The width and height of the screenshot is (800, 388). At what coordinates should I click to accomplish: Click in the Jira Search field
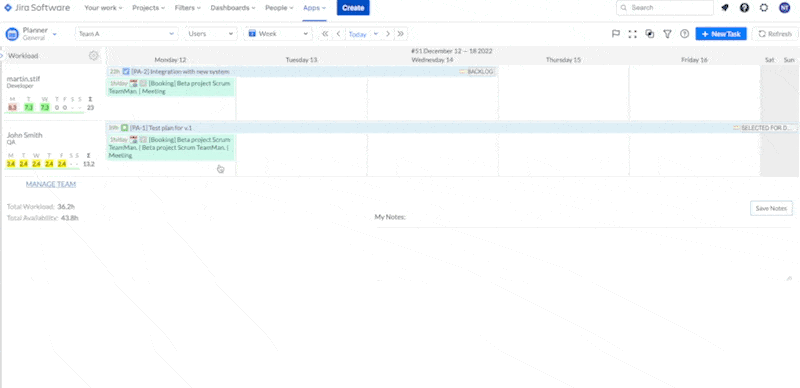pyautogui.click(x=665, y=8)
